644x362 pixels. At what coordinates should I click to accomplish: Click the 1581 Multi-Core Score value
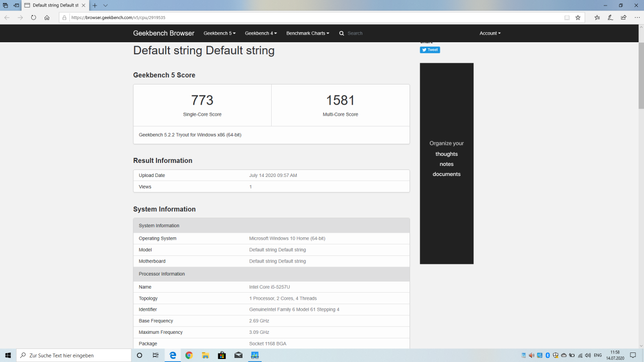[x=341, y=100]
